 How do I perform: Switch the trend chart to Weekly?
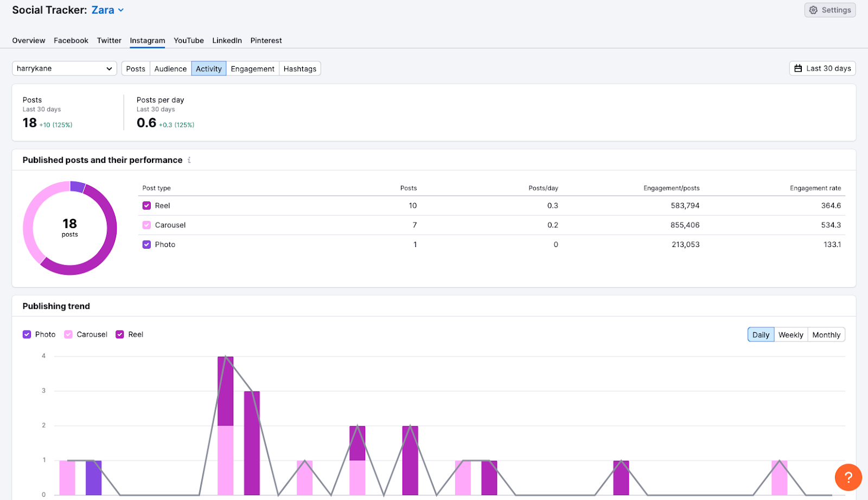pos(790,335)
